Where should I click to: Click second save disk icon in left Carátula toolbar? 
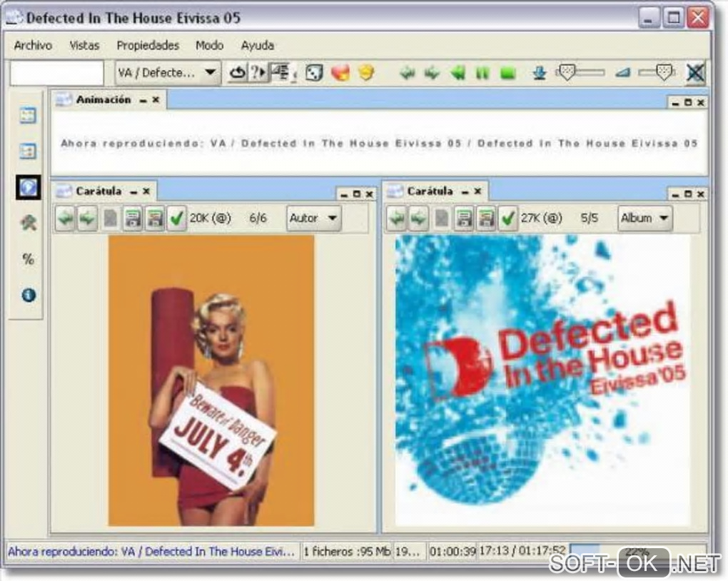click(155, 218)
